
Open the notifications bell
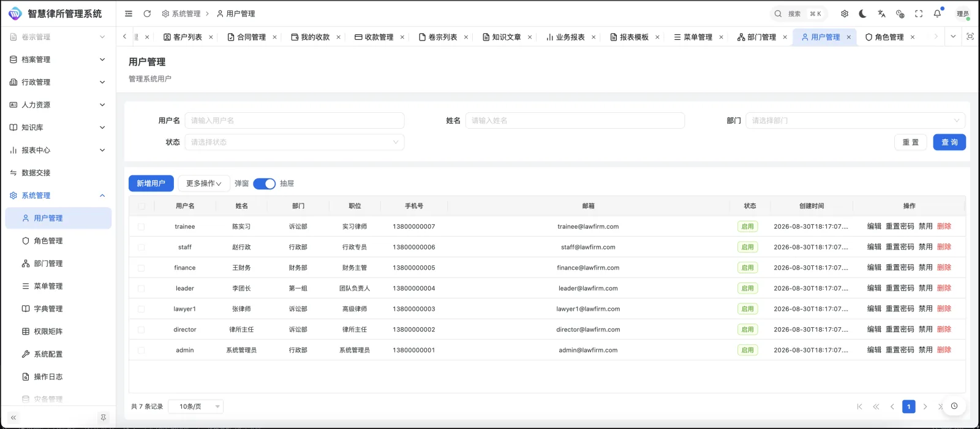pyautogui.click(x=937, y=13)
